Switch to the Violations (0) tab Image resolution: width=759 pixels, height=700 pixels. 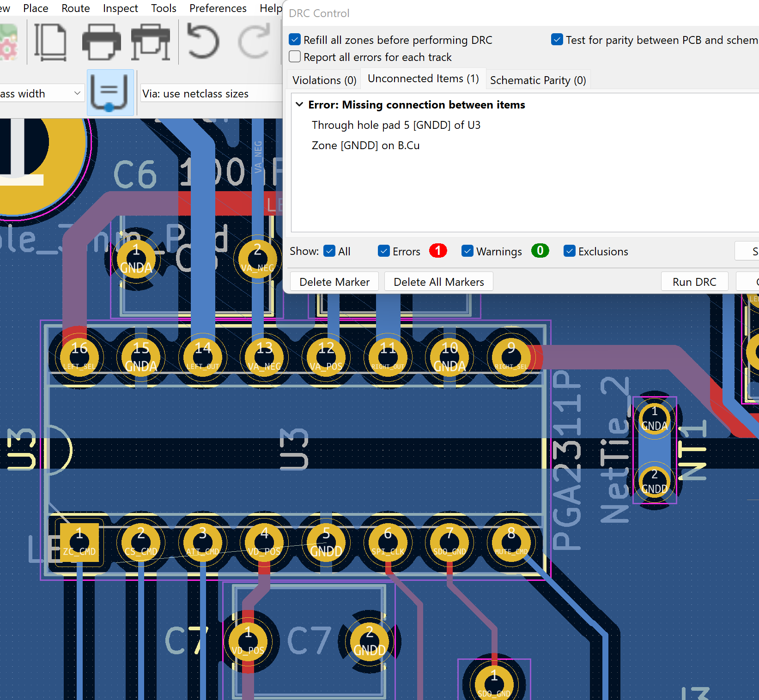pos(324,80)
